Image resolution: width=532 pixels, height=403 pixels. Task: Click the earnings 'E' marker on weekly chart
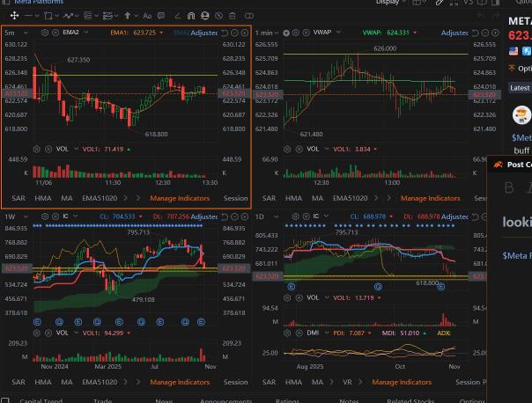[x=36, y=322]
